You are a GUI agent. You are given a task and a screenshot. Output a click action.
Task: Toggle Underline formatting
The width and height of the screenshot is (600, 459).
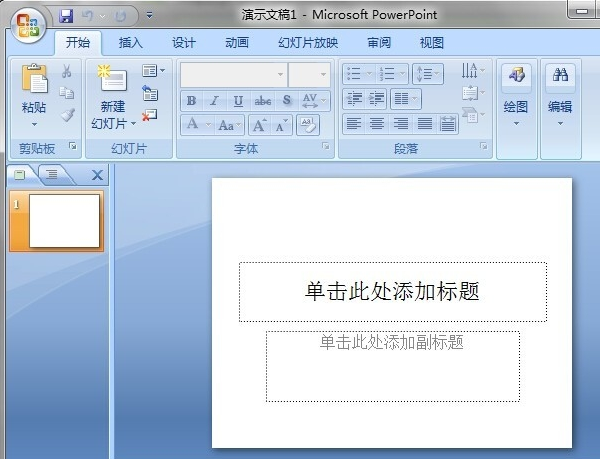(x=238, y=101)
